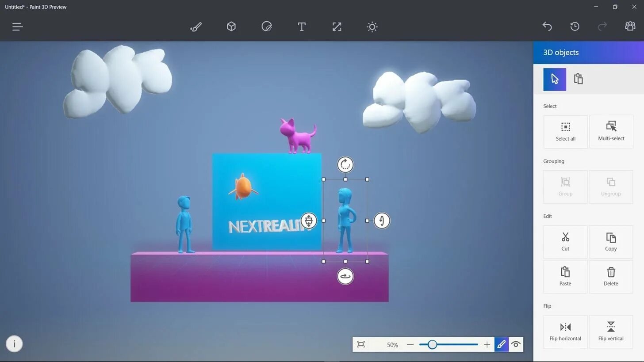Choose the Select arrow tool in panel
The width and height of the screenshot is (644, 362).
pyautogui.click(x=555, y=80)
